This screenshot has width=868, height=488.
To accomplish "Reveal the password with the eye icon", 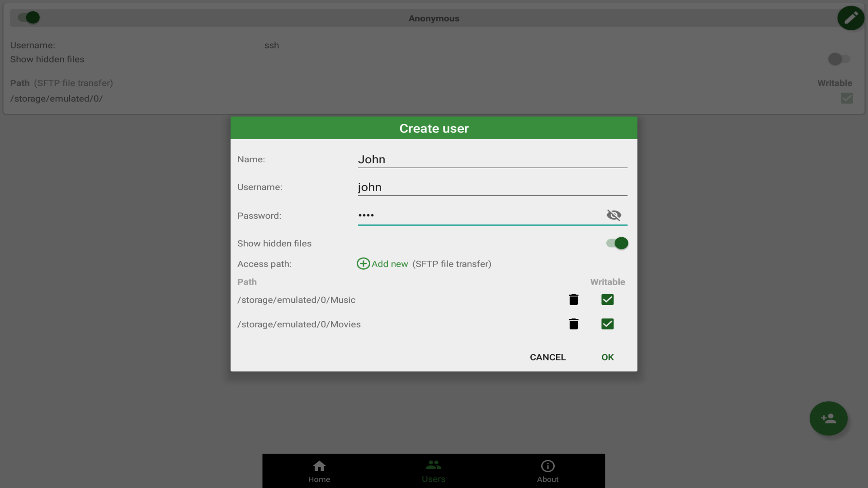I will 614,215.
